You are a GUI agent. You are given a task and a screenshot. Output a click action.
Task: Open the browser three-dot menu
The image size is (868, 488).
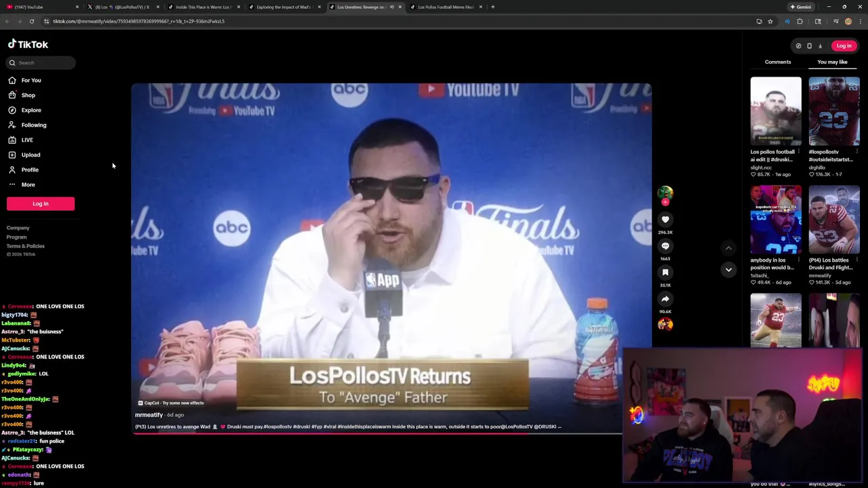click(x=861, y=21)
